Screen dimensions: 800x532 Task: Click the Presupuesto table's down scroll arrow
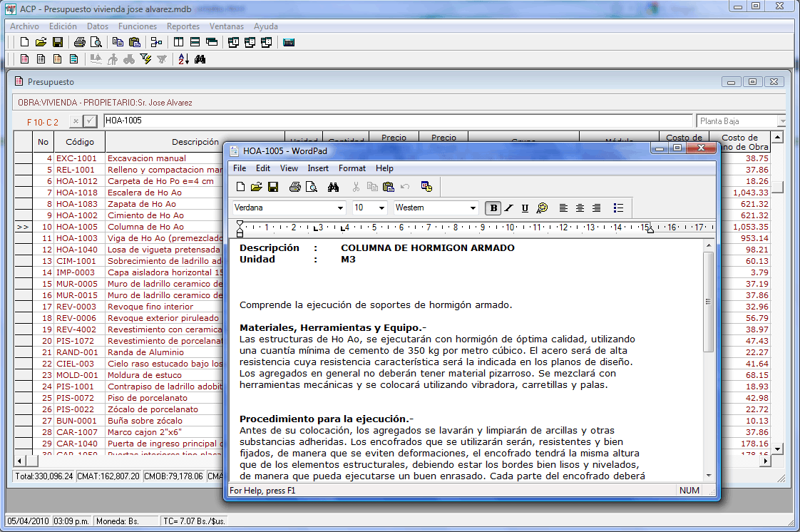click(x=777, y=449)
